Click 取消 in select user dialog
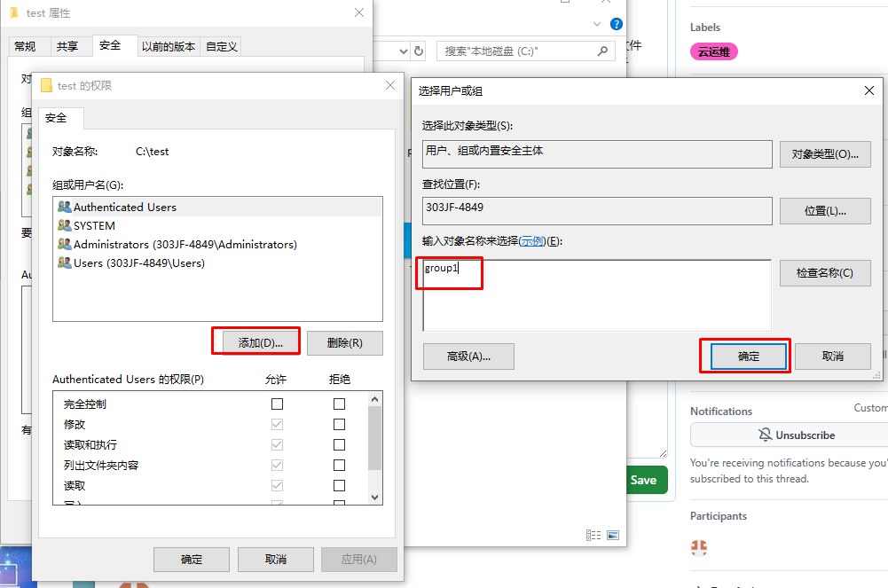 (x=832, y=356)
